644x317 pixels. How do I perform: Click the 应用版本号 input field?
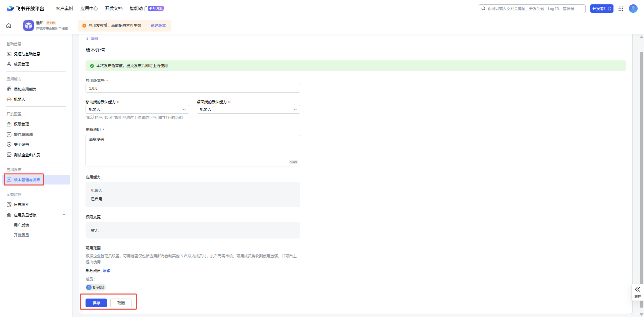point(193,88)
